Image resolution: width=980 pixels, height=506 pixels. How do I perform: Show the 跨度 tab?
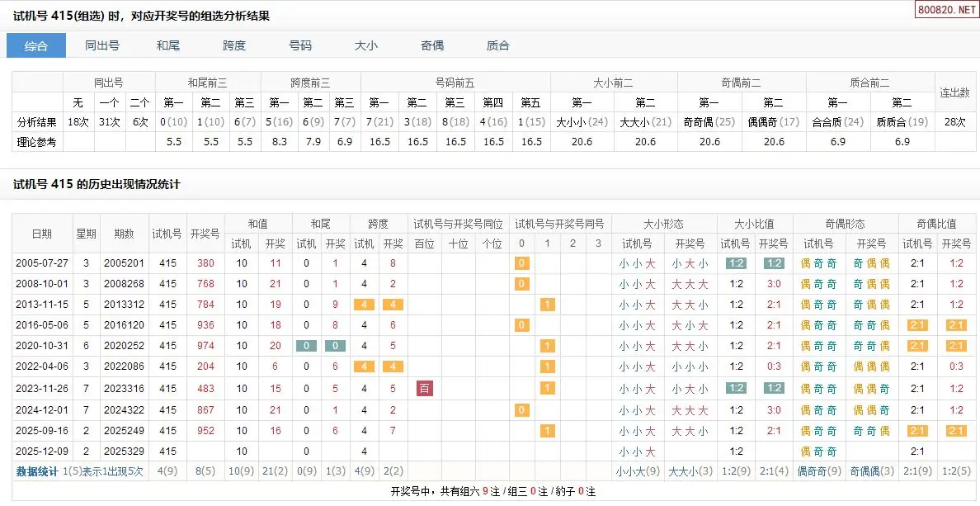(234, 45)
